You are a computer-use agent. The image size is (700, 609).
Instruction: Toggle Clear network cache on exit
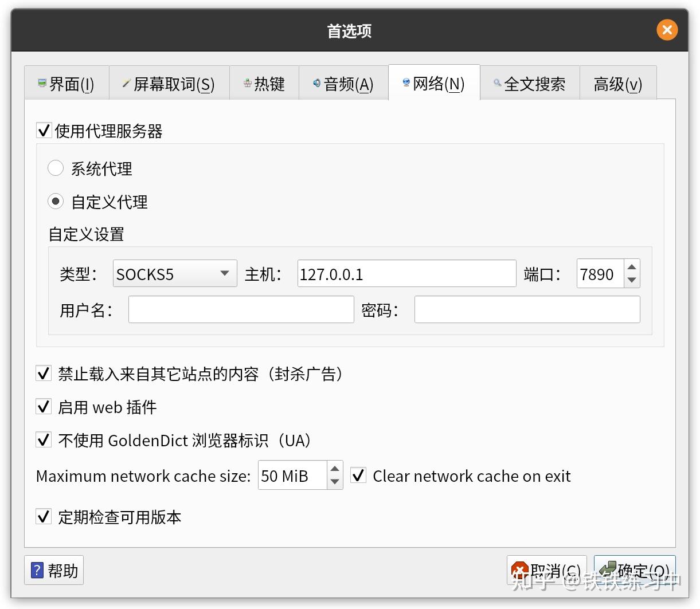tap(358, 475)
